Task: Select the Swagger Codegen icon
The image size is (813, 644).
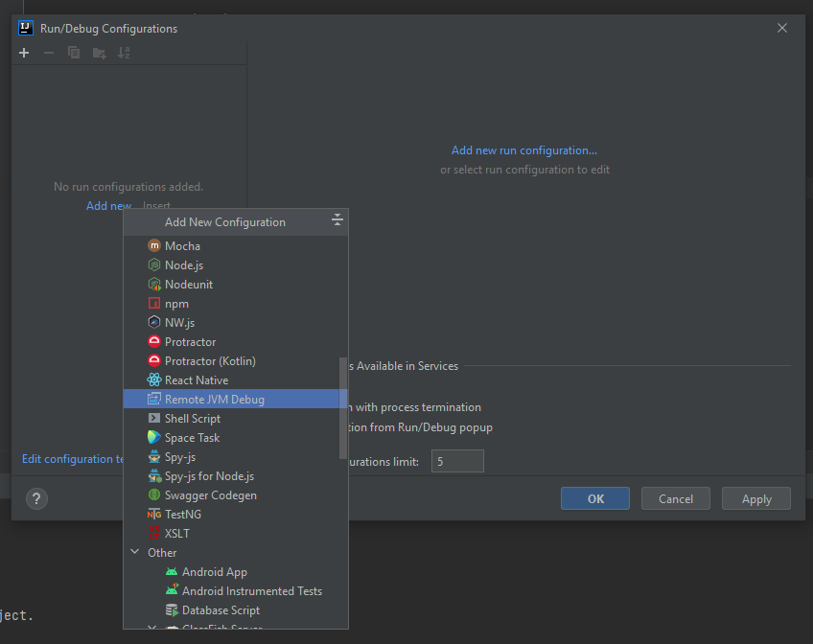Action: click(x=154, y=494)
